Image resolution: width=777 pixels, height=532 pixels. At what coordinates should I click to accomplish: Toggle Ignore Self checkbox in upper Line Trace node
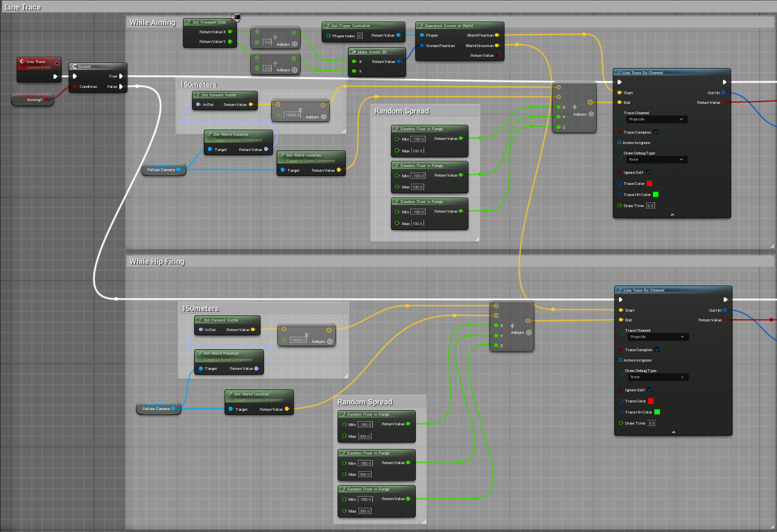[649, 172]
